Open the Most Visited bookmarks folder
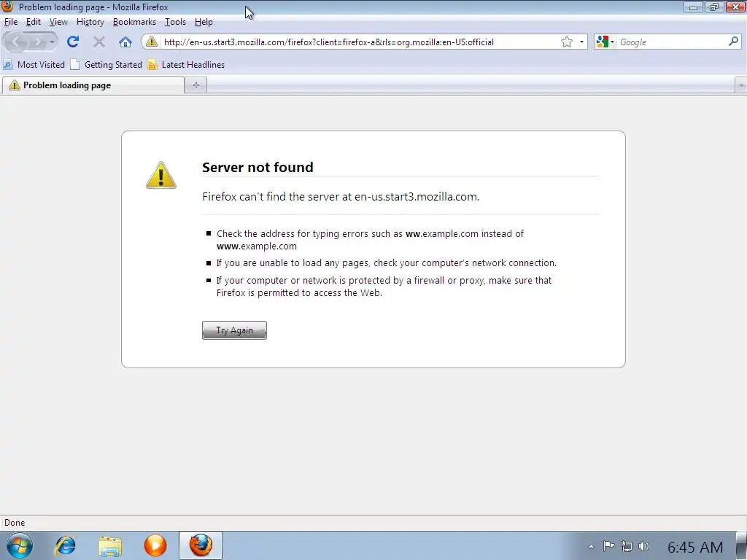 click(34, 65)
